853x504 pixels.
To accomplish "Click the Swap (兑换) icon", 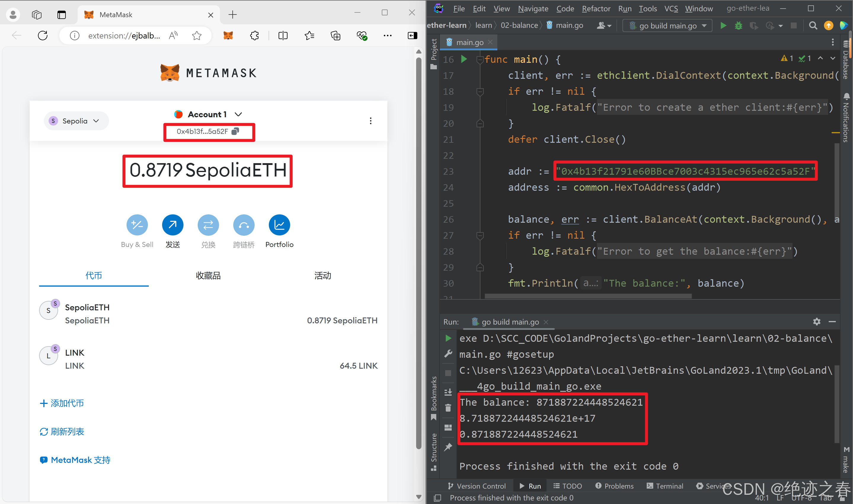I will [208, 225].
